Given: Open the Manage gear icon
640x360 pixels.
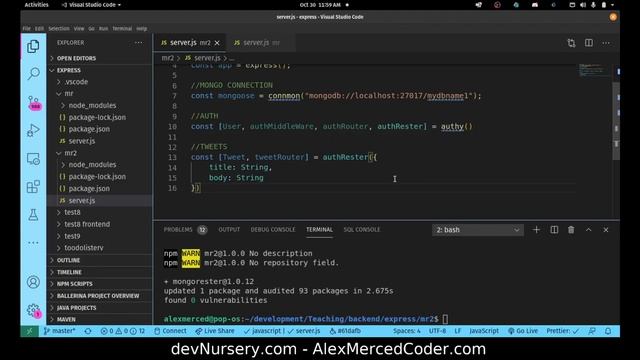Looking at the screenshot, I should click(33, 311).
